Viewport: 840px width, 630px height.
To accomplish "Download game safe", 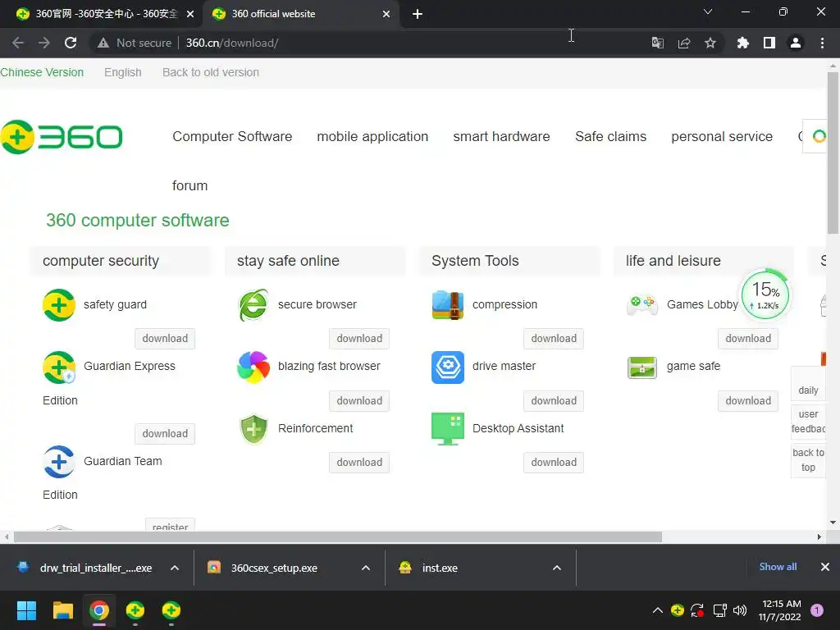I will point(748,400).
